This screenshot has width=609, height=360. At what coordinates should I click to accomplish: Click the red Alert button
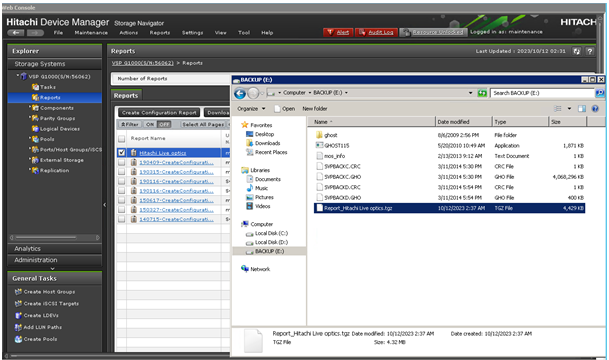pyautogui.click(x=338, y=32)
